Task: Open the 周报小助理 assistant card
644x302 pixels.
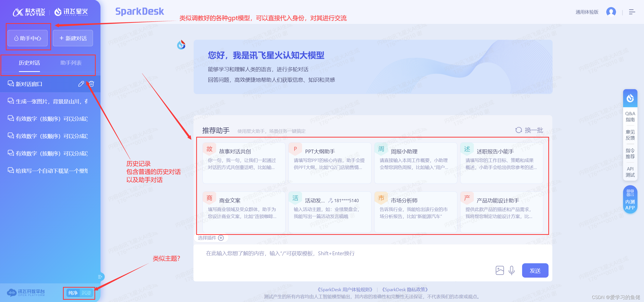Action: point(416,163)
